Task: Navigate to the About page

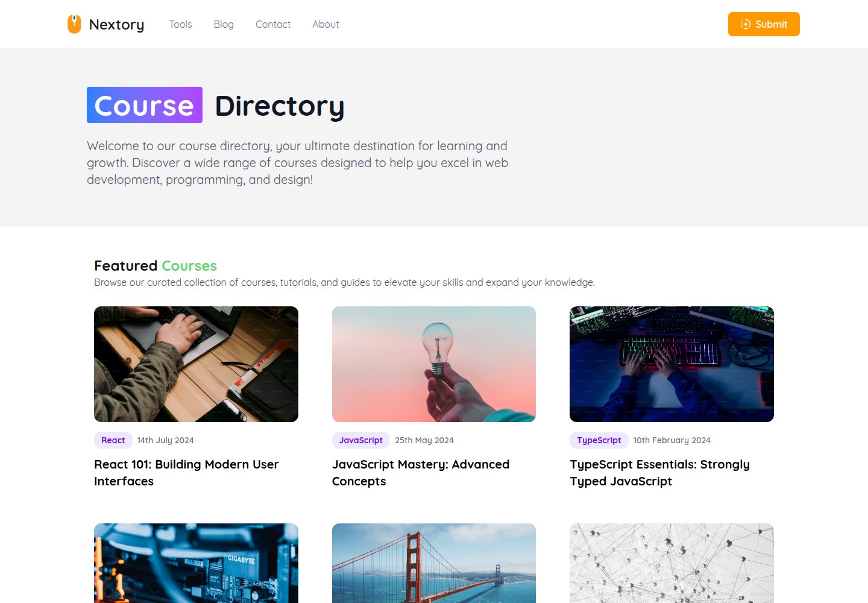Action: point(325,24)
